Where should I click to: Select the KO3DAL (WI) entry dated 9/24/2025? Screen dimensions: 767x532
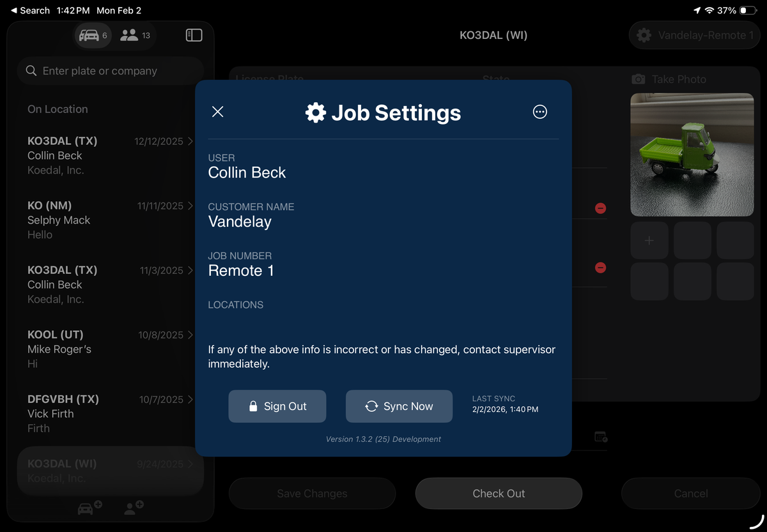(110, 471)
